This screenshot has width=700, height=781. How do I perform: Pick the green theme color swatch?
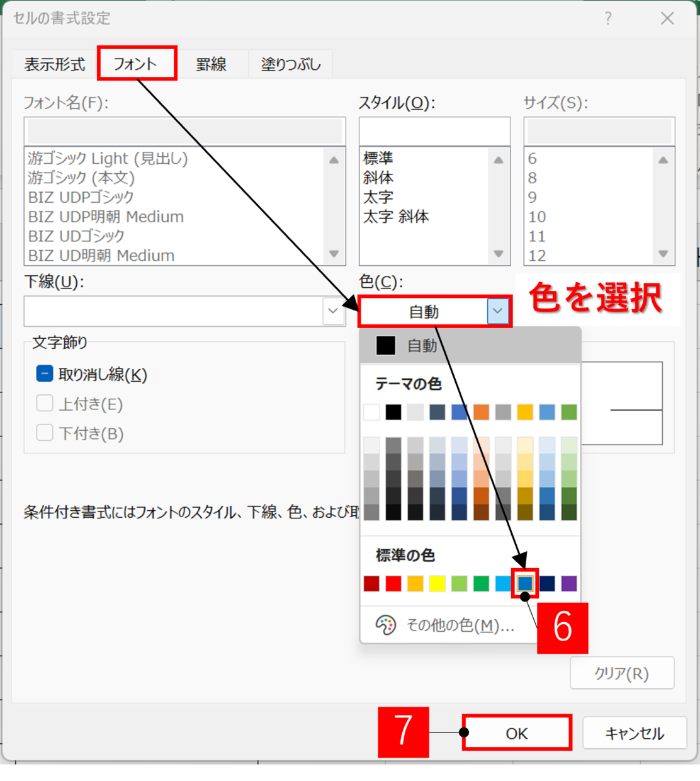(569, 412)
